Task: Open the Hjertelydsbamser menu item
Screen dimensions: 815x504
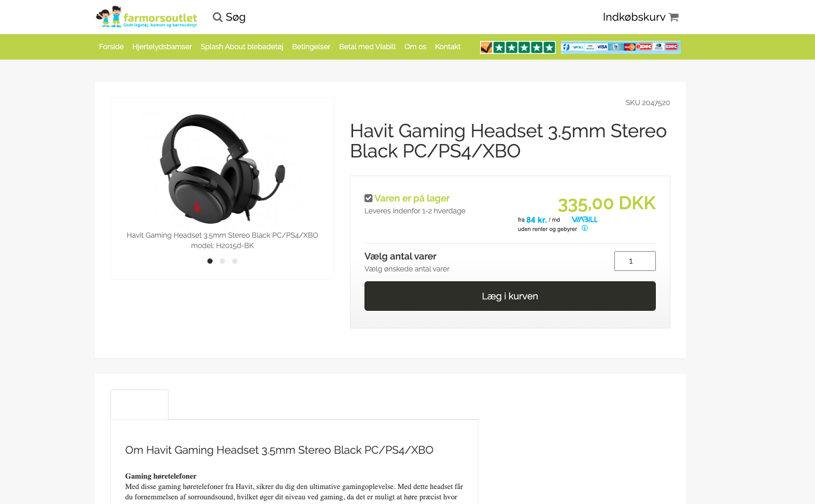Action: pyautogui.click(x=162, y=47)
